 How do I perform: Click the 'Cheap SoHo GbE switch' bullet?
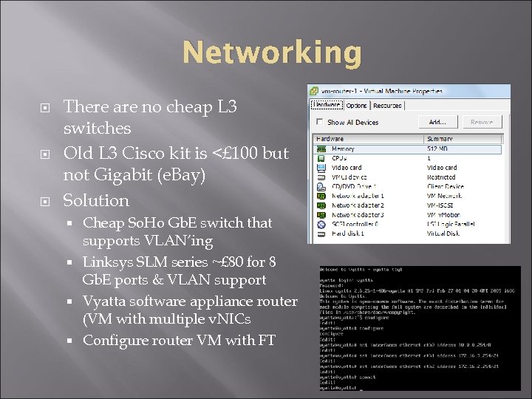click(177, 232)
